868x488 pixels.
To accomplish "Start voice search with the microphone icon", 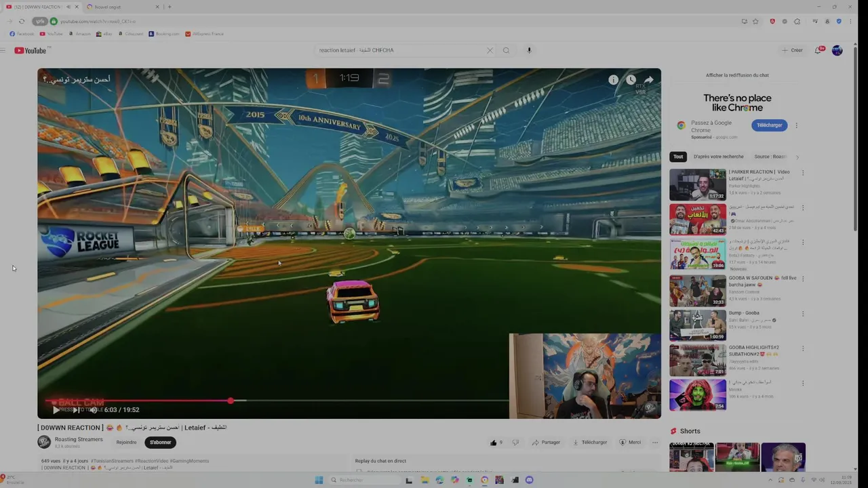I will click(529, 50).
